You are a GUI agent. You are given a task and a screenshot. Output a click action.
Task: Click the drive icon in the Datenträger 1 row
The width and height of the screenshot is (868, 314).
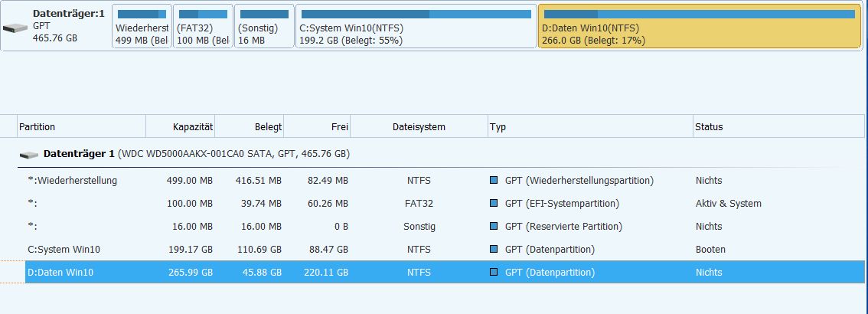coord(29,155)
